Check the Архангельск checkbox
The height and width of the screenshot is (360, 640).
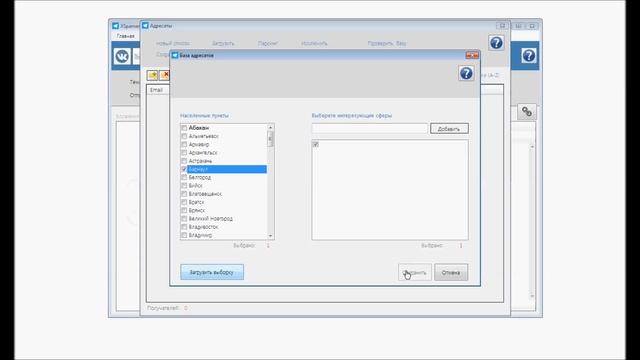point(184,153)
